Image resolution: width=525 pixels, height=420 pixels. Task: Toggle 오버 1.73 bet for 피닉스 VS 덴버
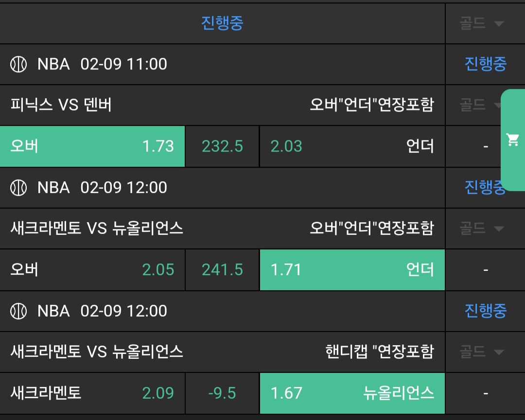point(92,146)
